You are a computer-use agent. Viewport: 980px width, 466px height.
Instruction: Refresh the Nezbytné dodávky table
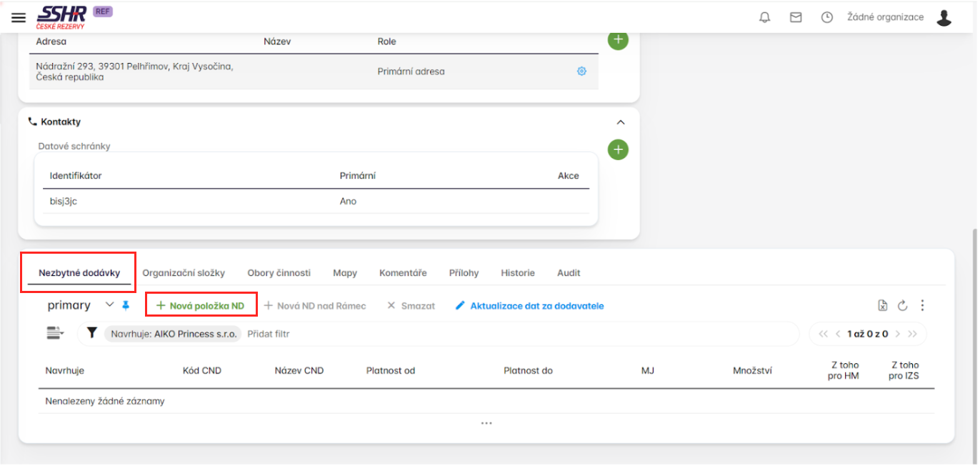(902, 306)
